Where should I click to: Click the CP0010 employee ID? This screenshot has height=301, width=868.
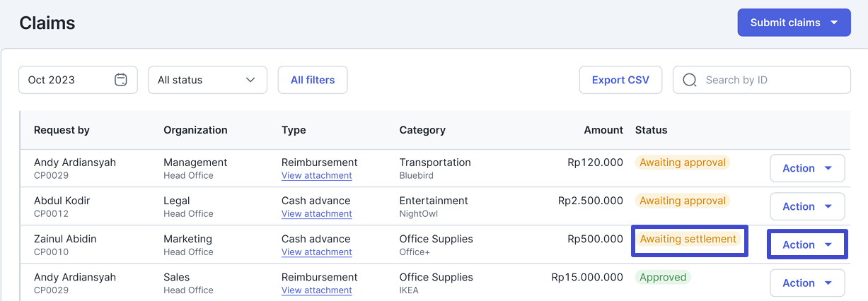51,252
